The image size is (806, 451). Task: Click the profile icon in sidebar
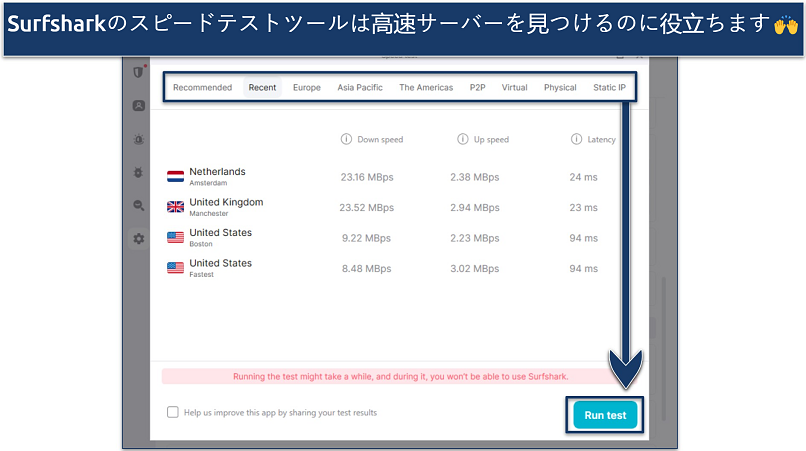[138, 105]
